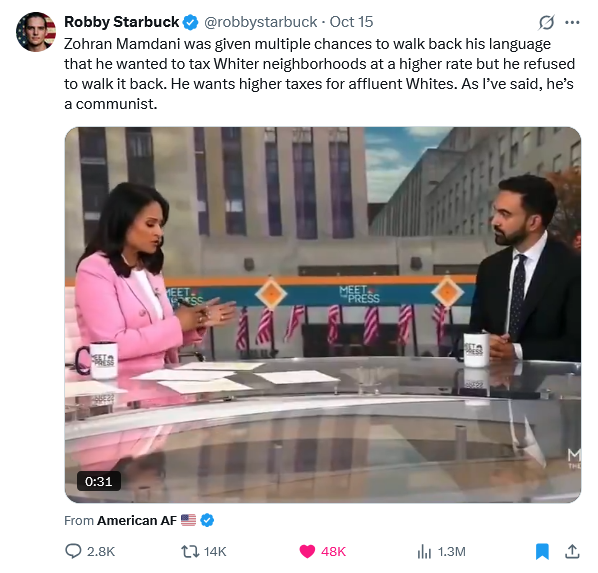The image size is (598, 573).
Task: Open the American AF source account
Action: coord(137,520)
